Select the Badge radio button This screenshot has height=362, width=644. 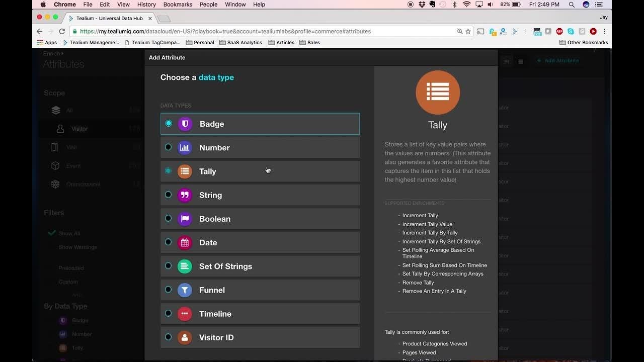coord(169,123)
